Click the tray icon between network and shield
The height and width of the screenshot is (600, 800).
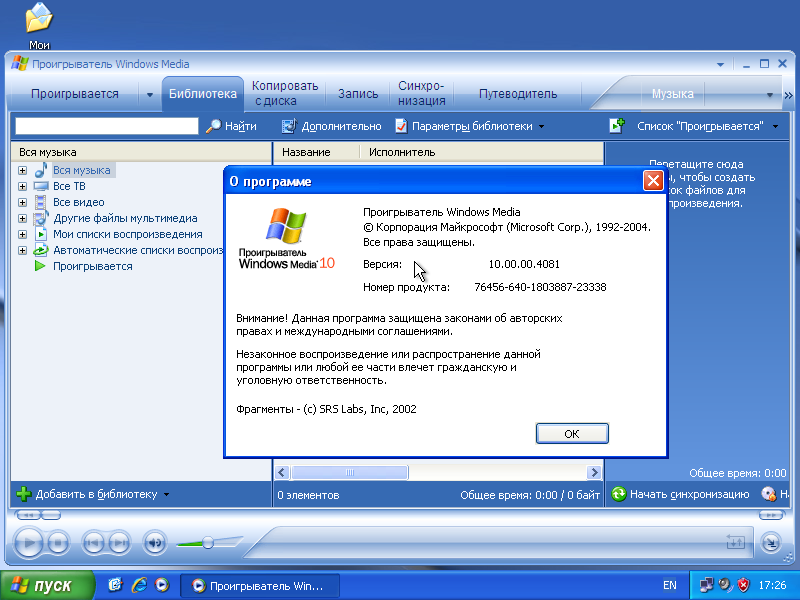725,585
